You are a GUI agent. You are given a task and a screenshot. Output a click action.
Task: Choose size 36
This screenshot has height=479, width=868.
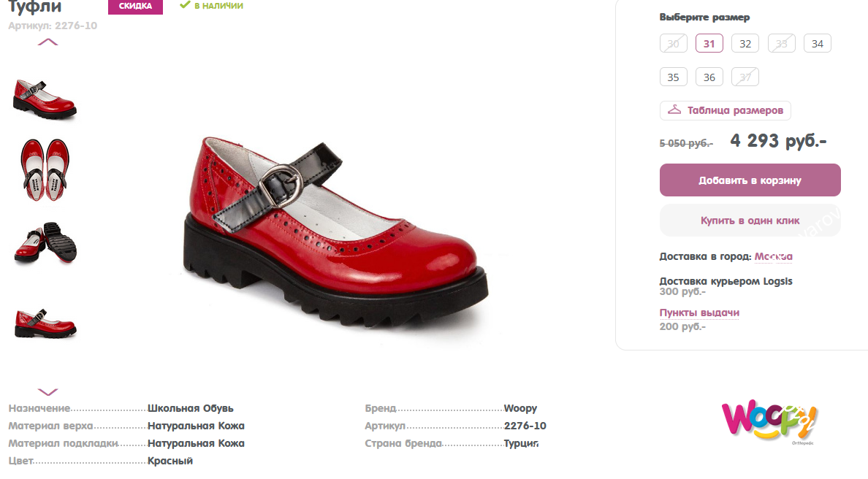pyautogui.click(x=709, y=77)
